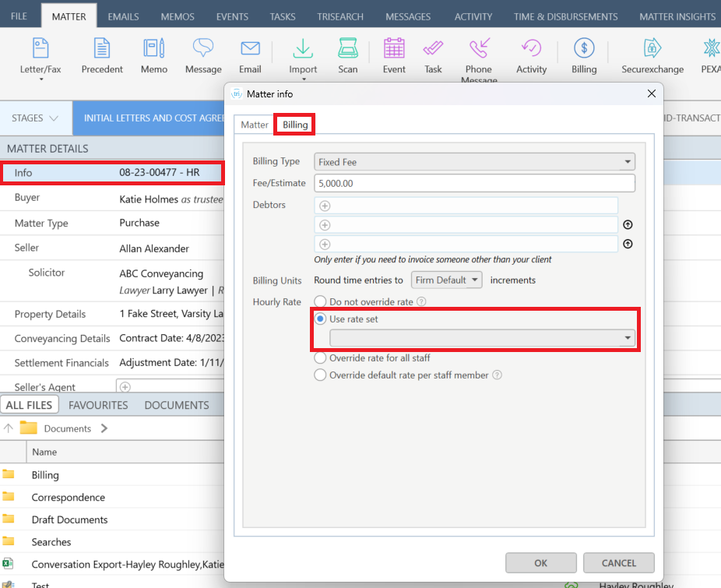Add a debtor in the third Debtors row
This screenshot has height=588, width=721.
pyautogui.click(x=325, y=245)
